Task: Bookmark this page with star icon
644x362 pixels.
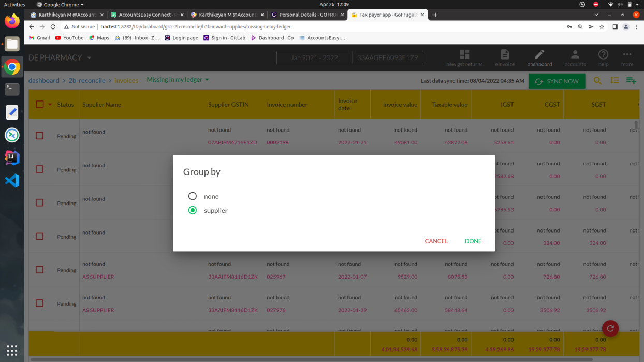Action: coord(602,27)
